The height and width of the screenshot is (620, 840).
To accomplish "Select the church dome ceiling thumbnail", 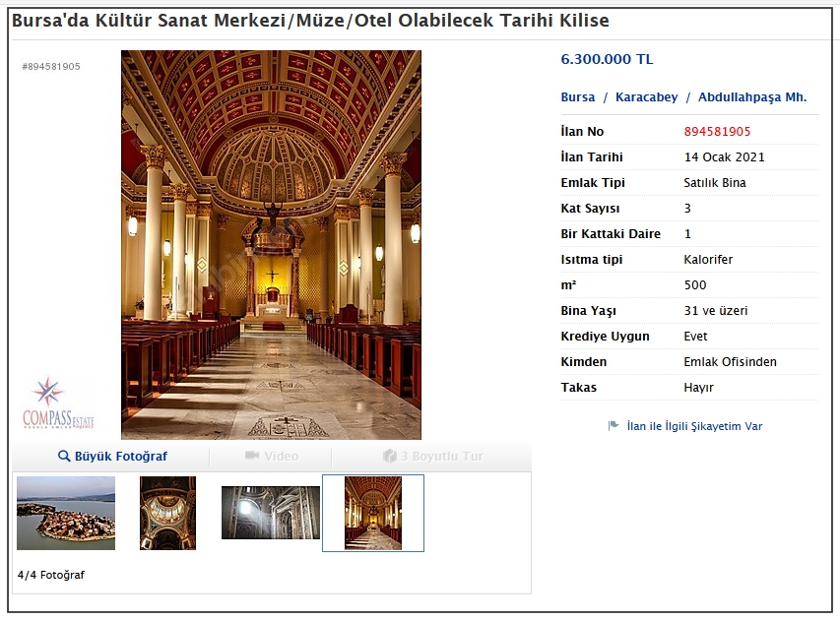I will pos(167,513).
